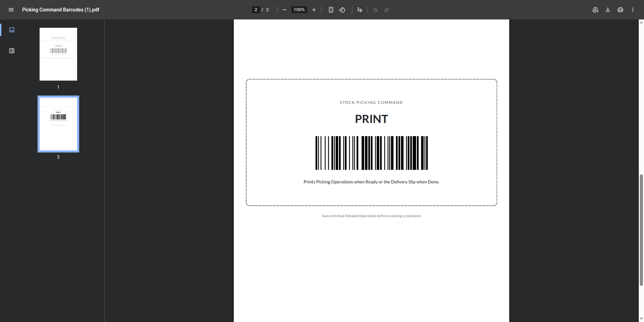This screenshot has height=322, width=644.
Task: Click the 'Save and close Detailed Operations' note
Action: 371,216
